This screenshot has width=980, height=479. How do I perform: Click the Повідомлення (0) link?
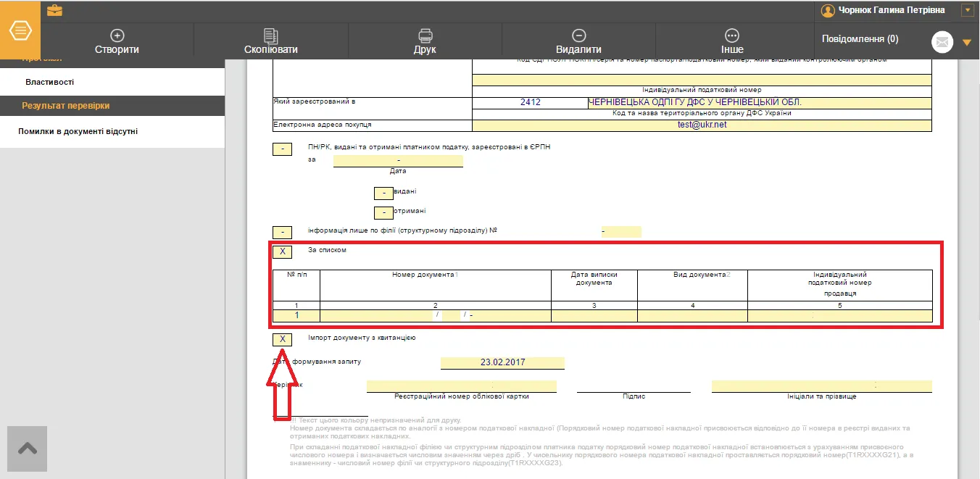860,38
